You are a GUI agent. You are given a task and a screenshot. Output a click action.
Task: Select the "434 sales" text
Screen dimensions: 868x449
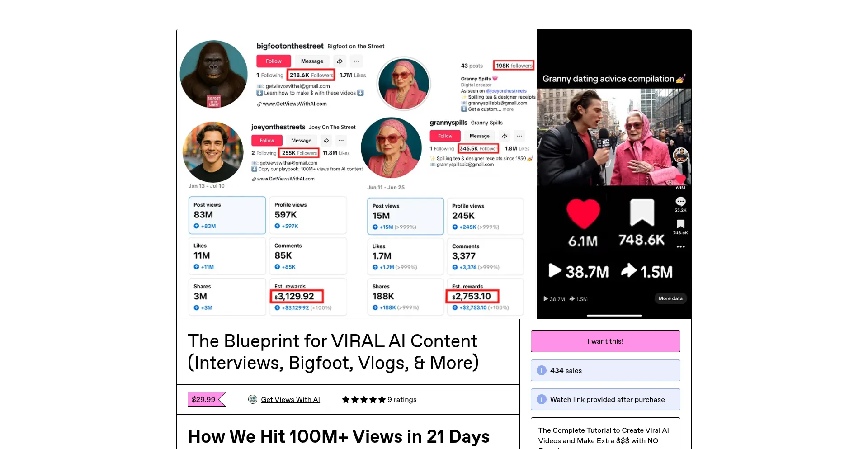[x=566, y=371]
